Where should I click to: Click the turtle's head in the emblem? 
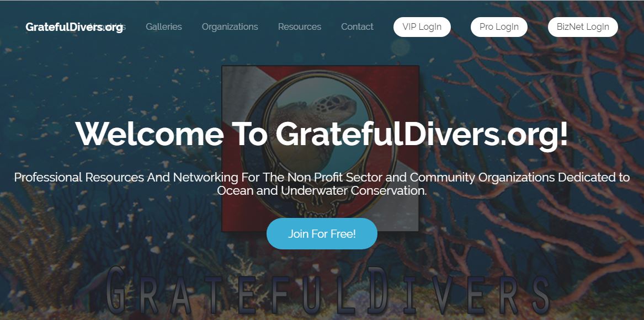pyautogui.click(x=337, y=104)
